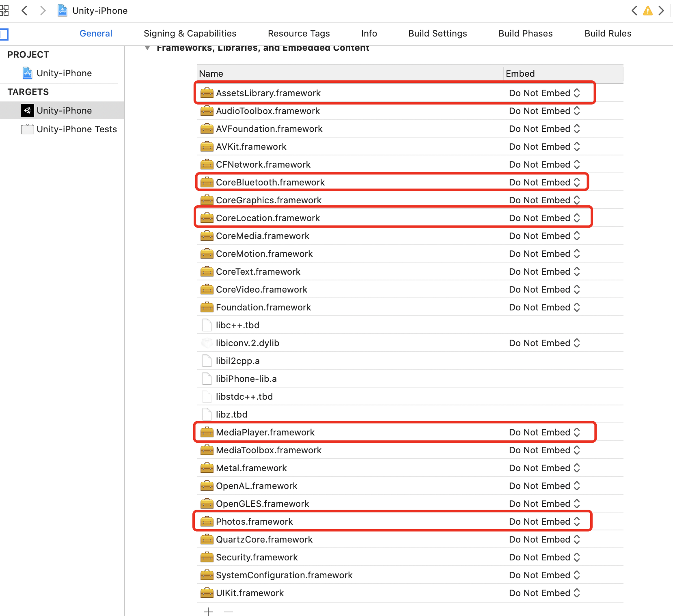The width and height of the screenshot is (673, 616).
Task: Jump to next issue arrow
Action: [x=661, y=11]
